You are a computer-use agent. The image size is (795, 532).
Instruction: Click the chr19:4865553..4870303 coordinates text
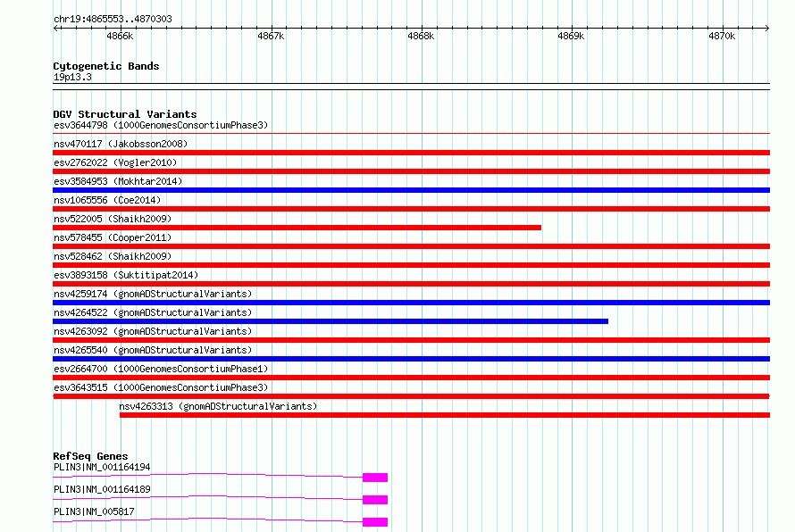pos(113,20)
